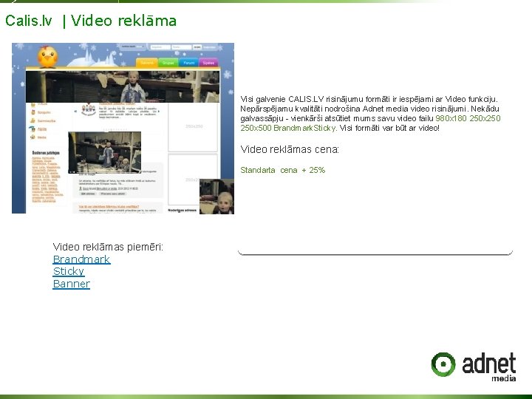This screenshot has height=399, width=532.
Task: Click the top banner video in the site screenshot
Action: click(123, 86)
